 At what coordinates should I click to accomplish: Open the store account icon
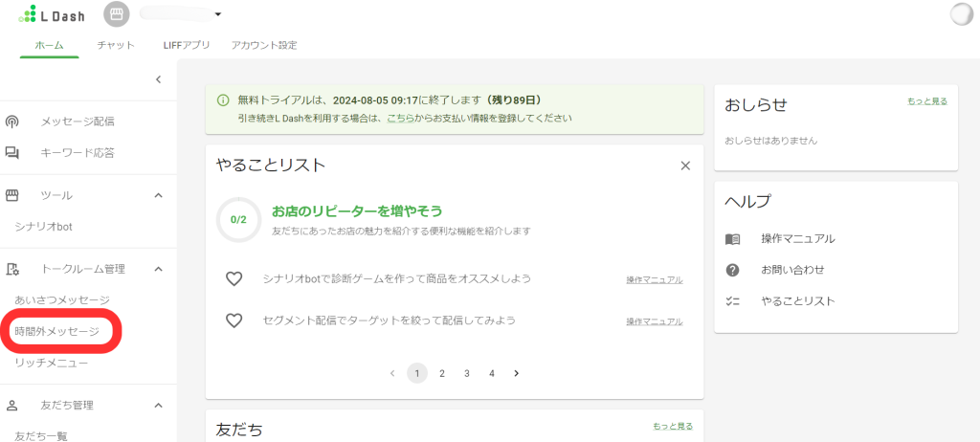(x=116, y=14)
